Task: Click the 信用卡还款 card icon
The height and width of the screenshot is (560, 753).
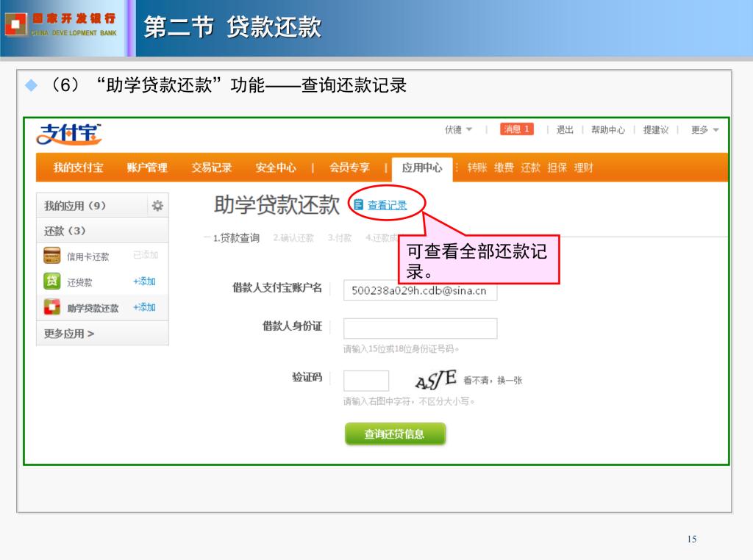Action: point(52,256)
